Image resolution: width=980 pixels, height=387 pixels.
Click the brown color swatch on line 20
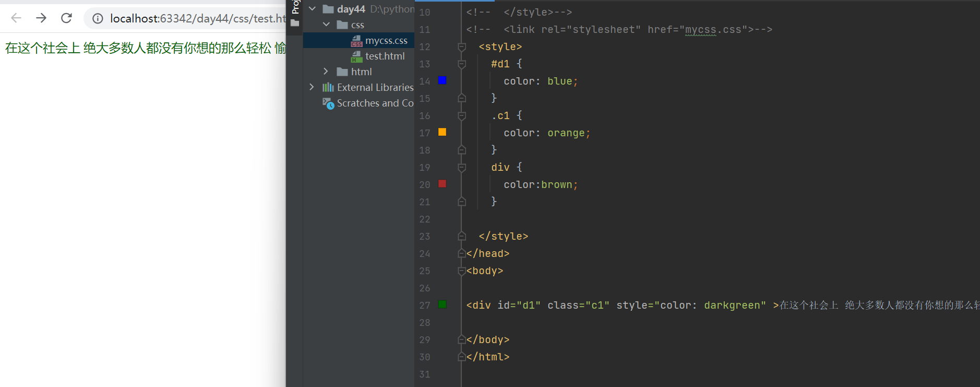(x=442, y=184)
